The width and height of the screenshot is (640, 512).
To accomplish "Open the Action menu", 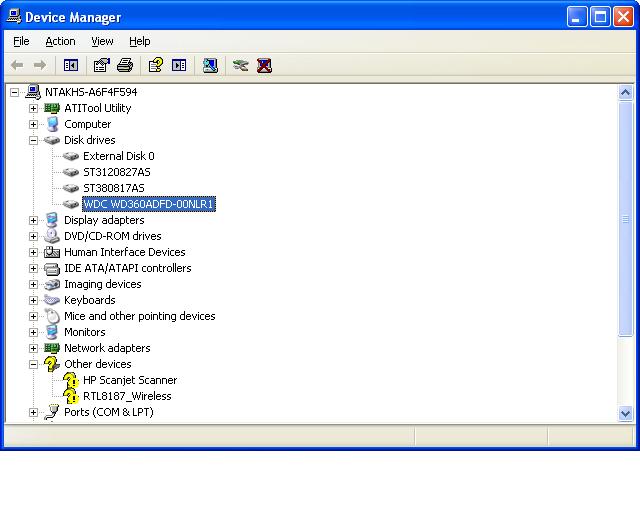I will click(x=60, y=41).
